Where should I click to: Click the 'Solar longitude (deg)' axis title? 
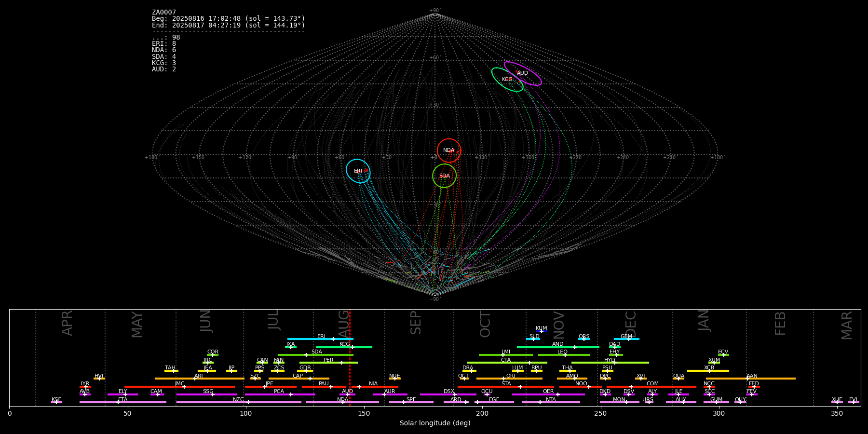(435, 423)
